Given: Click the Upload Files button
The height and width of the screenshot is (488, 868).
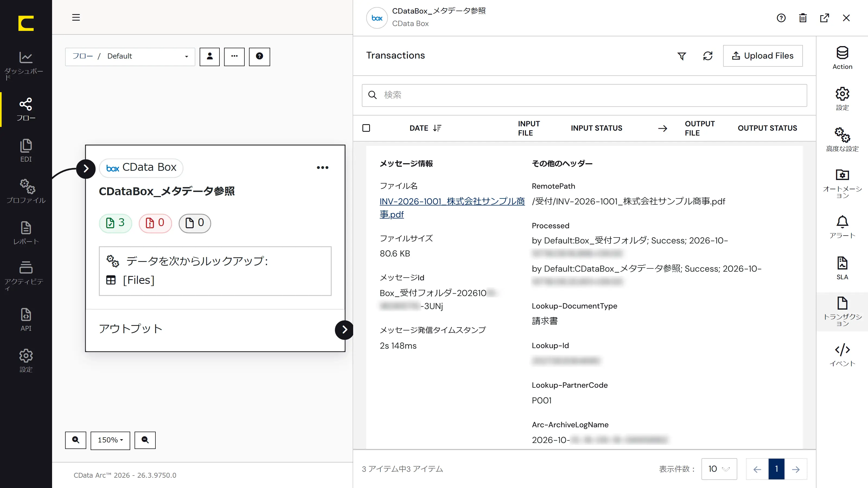Looking at the screenshot, I should pos(763,56).
